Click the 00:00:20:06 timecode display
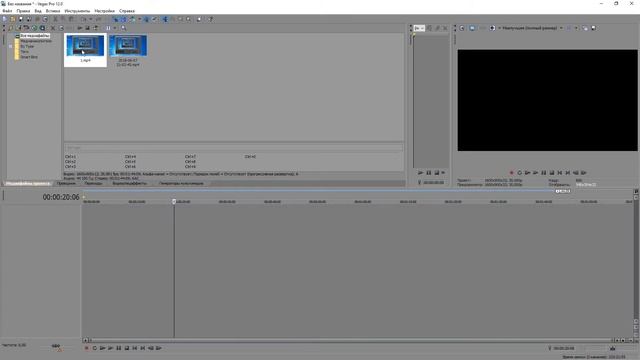 61,197
